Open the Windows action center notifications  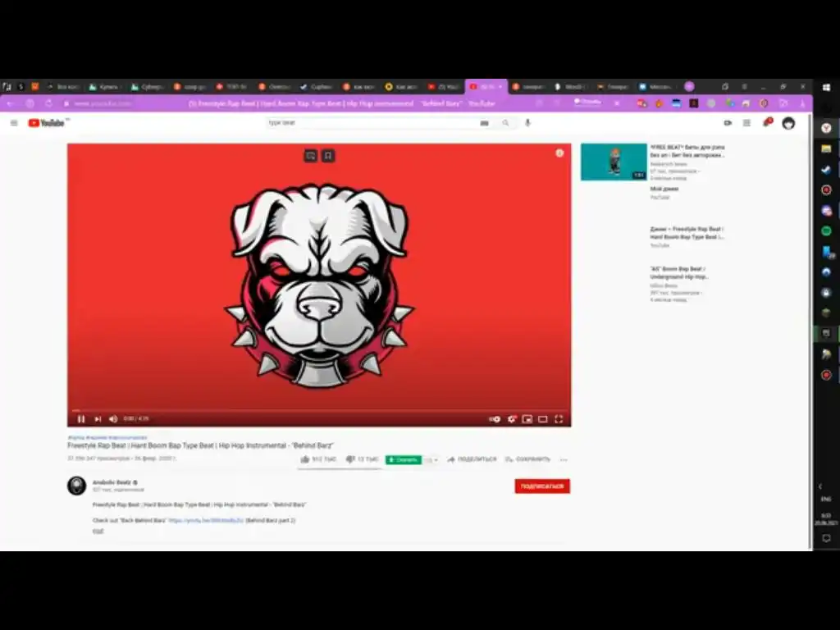click(826, 539)
